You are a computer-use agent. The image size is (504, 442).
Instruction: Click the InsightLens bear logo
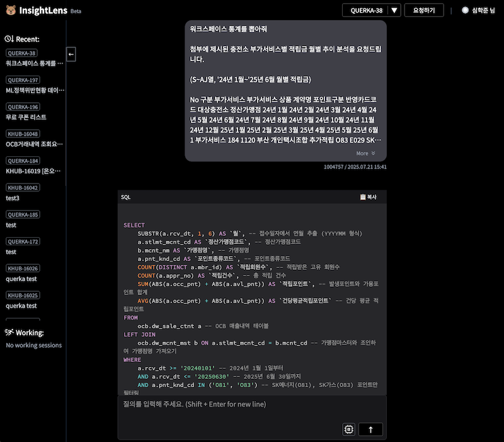(9, 10)
